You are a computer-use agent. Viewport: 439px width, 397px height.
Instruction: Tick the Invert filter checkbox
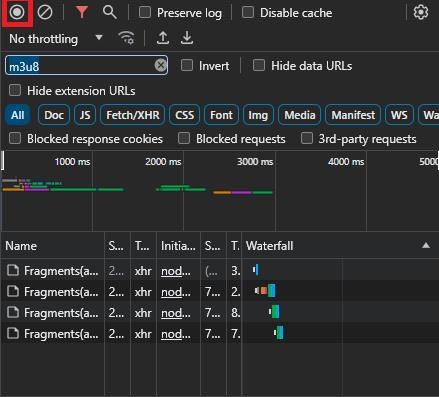click(187, 65)
